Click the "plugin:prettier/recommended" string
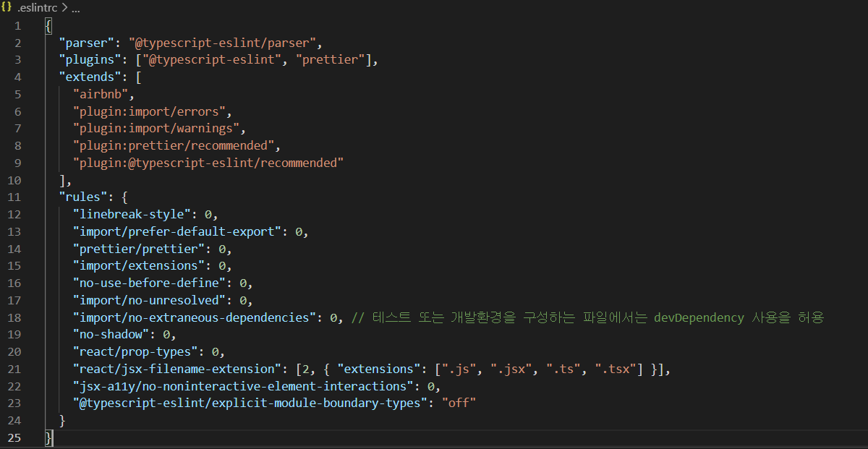 click(174, 146)
